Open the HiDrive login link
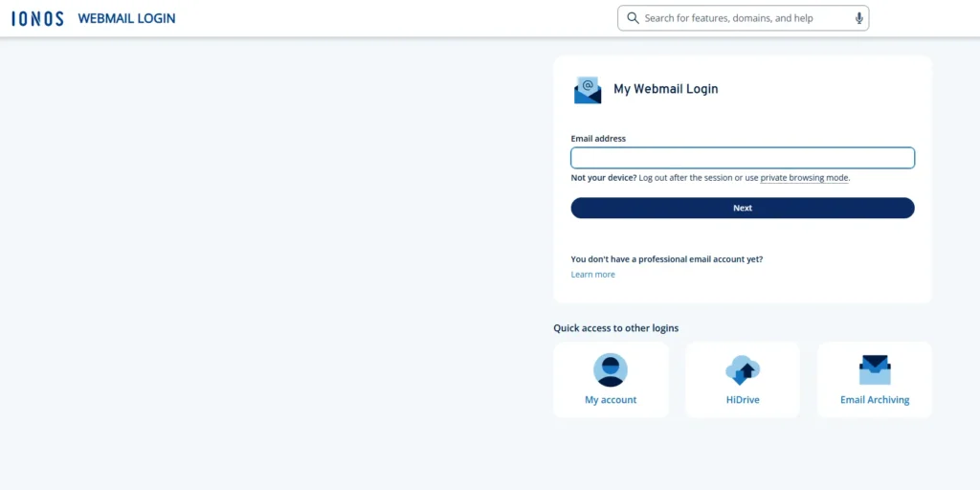980x490 pixels. coord(743,400)
